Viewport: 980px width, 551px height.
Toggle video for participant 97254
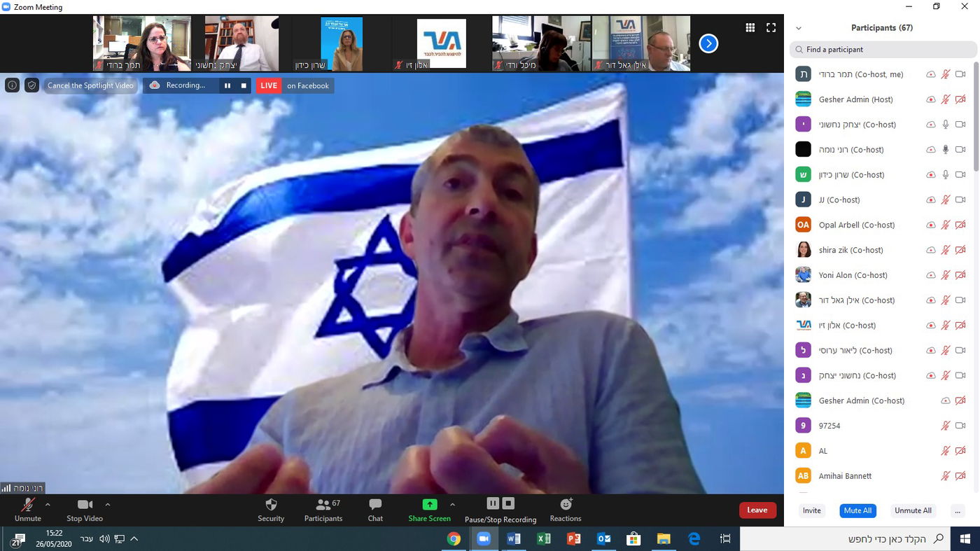[x=960, y=425]
